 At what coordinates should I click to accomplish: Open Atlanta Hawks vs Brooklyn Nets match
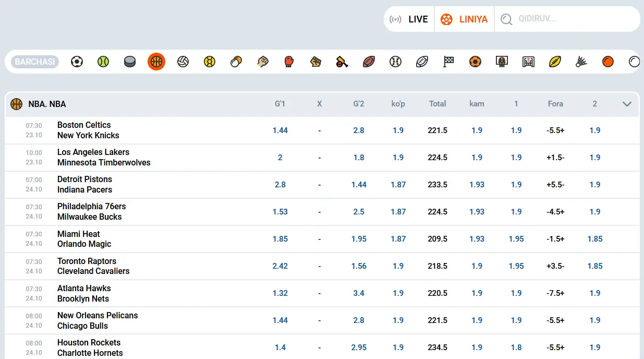point(84,293)
